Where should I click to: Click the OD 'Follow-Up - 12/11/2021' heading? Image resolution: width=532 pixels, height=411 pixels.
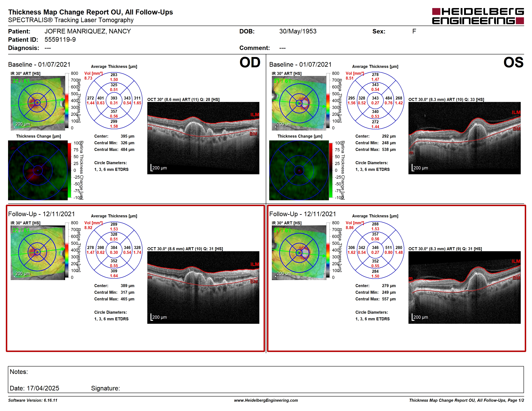pos(41,214)
